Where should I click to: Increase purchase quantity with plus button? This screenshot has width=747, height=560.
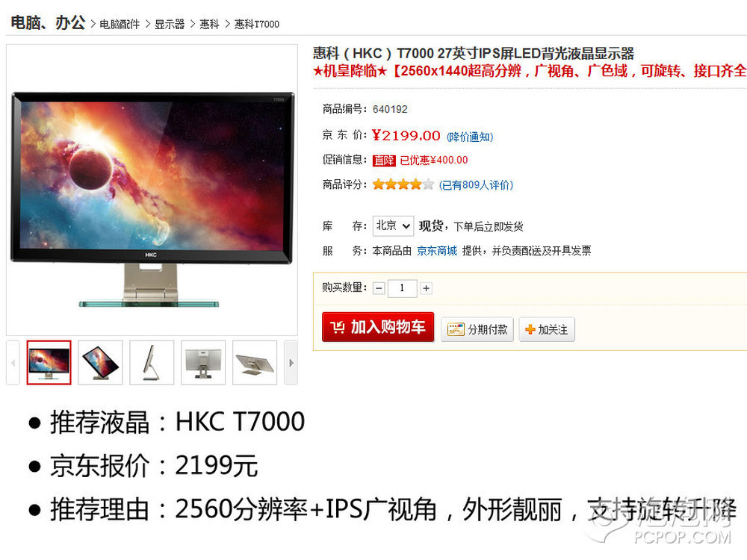426,288
